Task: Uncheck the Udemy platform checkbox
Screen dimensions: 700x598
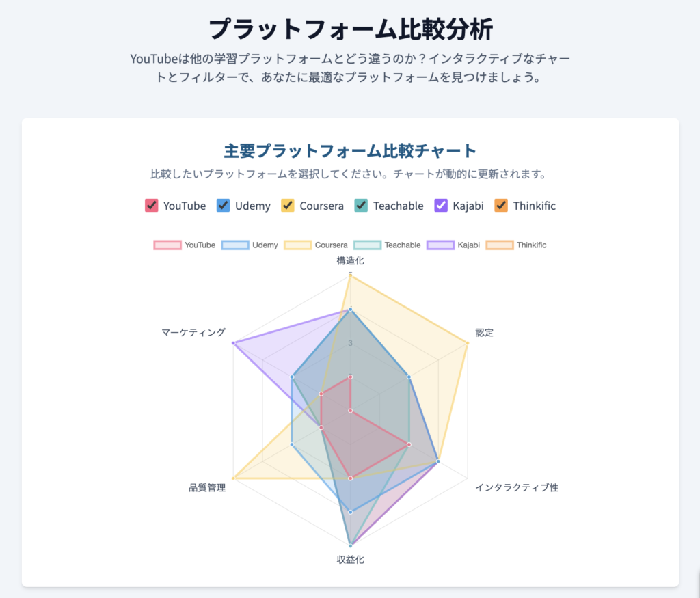Action: 224,205
